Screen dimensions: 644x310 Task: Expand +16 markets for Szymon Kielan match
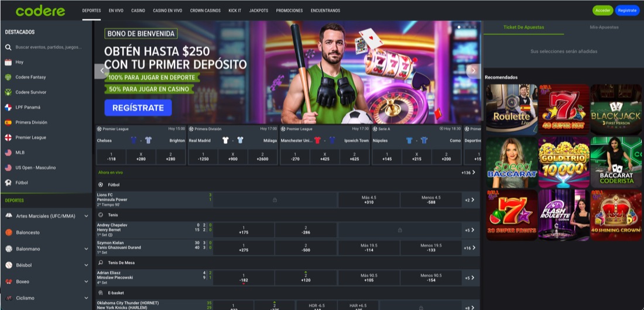470,248
